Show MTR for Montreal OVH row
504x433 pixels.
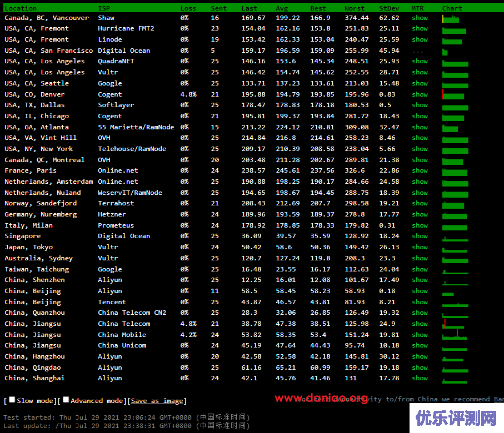point(420,160)
